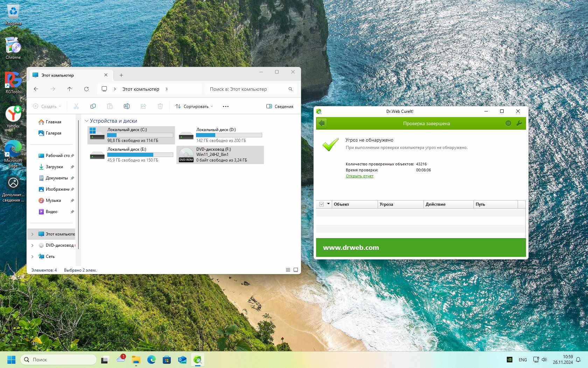Image resolution: width=588 pixels, height=368 pixels.
Task: Switch to details list view layout
Action: pos(288,270)
